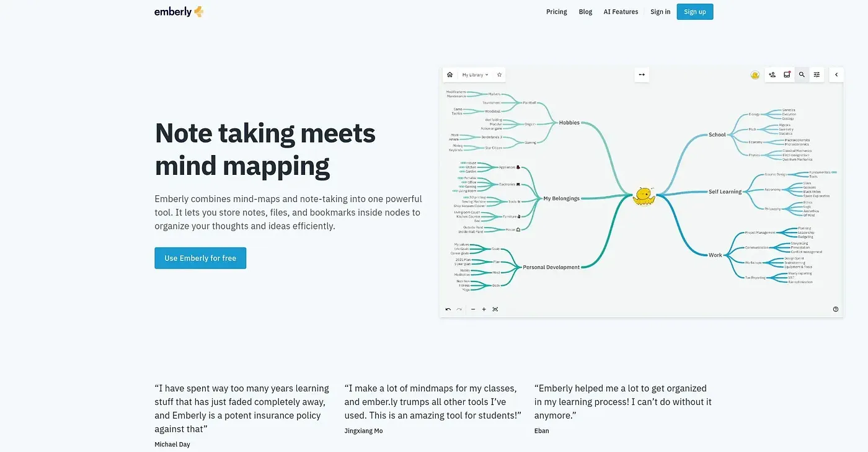Click the undo arrow icon
This screenshot has width=868, height=452.
[448, 309]
